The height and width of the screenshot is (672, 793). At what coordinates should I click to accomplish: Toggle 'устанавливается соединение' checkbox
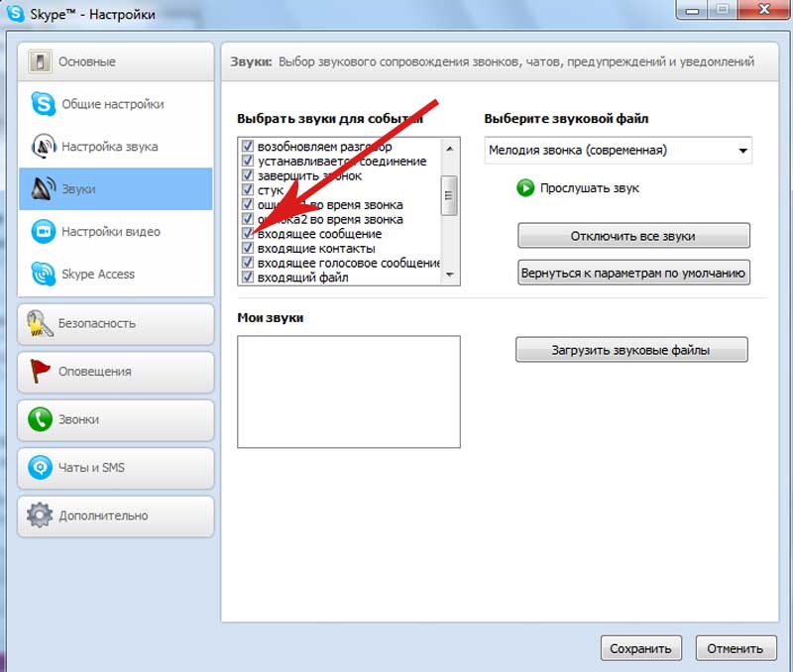click(x=247, y=161)
